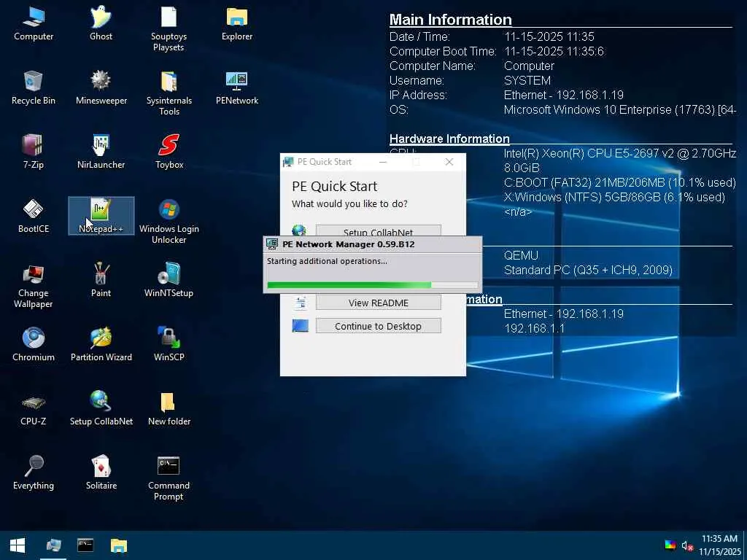Viewport: 747px width, 560px height.
Task: Click the 'What would you like to do?' text
Action: click(349, 204)
